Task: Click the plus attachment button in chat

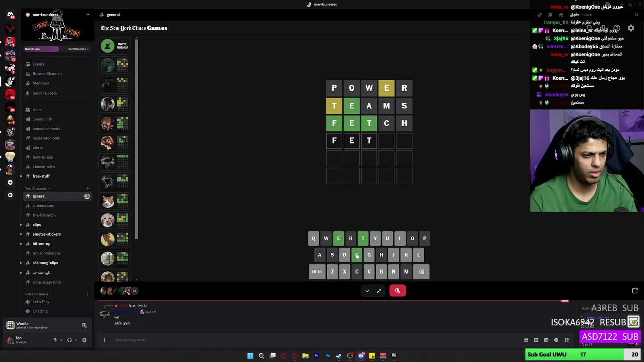Action: [104, 340]
